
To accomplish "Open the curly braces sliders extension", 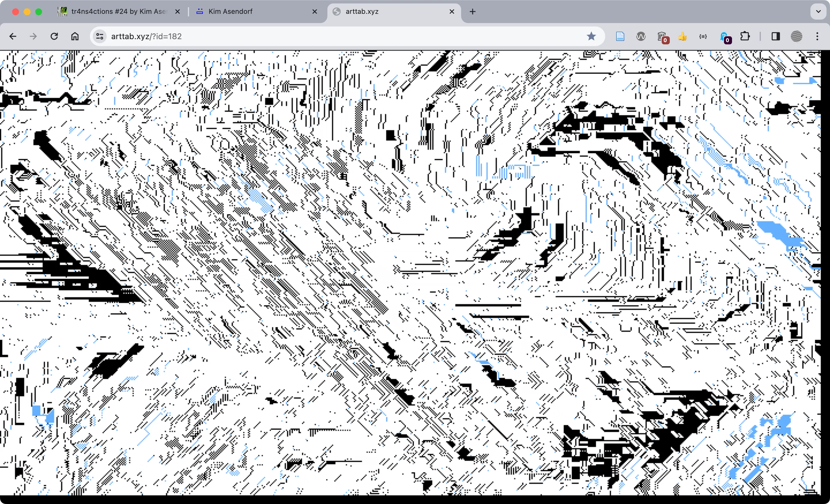I will [703, 36].
